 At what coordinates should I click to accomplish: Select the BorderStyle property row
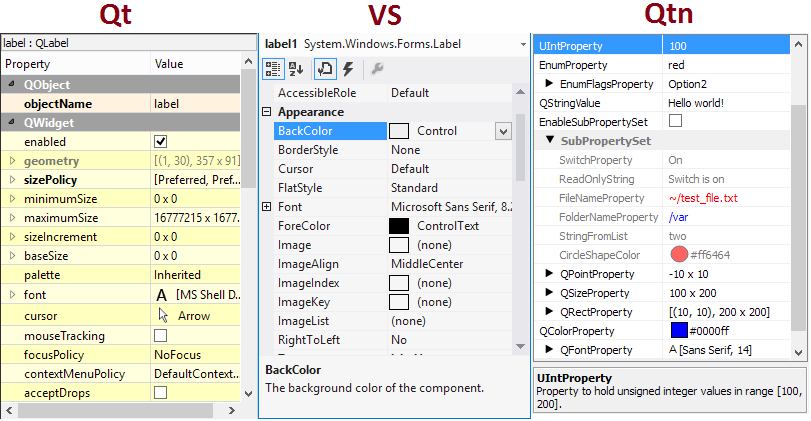pos(393,150)
